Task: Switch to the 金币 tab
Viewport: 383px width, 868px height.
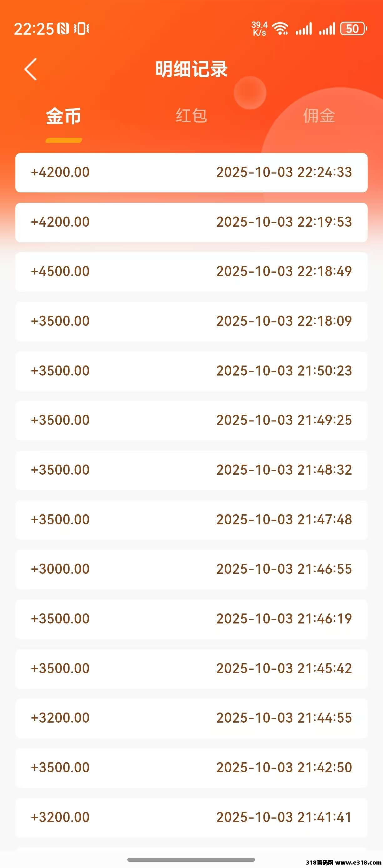Action: 64,116
